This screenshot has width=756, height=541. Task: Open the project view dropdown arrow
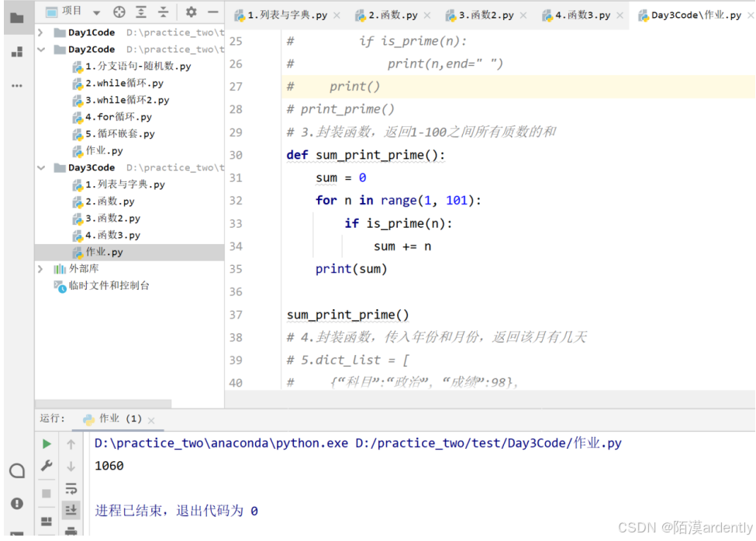(x=96, y=12)
